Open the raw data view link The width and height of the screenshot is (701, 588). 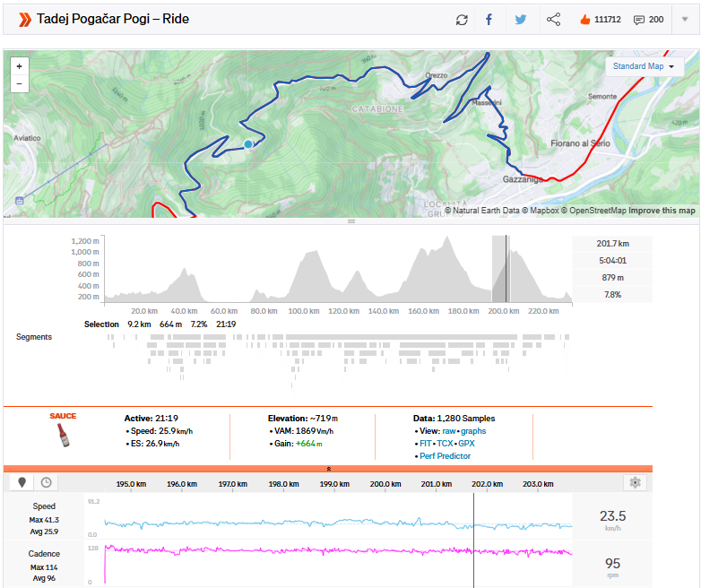446,431
